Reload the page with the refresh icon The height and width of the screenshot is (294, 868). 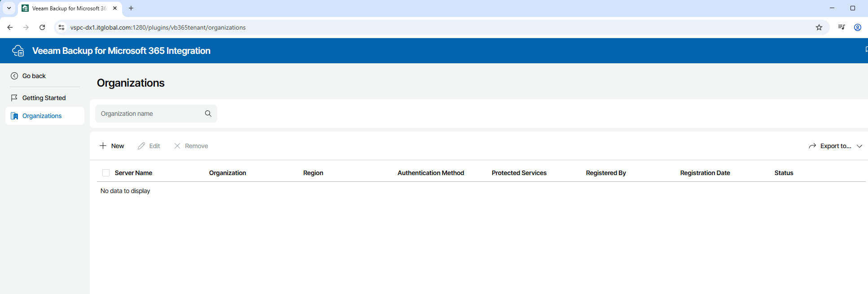(42, 27)
